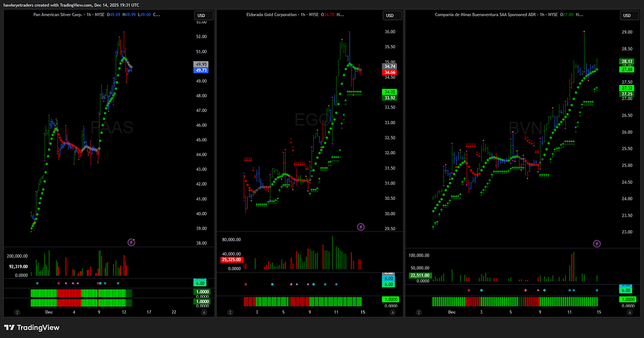Click the 36.00 tick on EGO price axis
Viewport: 644px width, 338px height.
(x=390, y=32)
